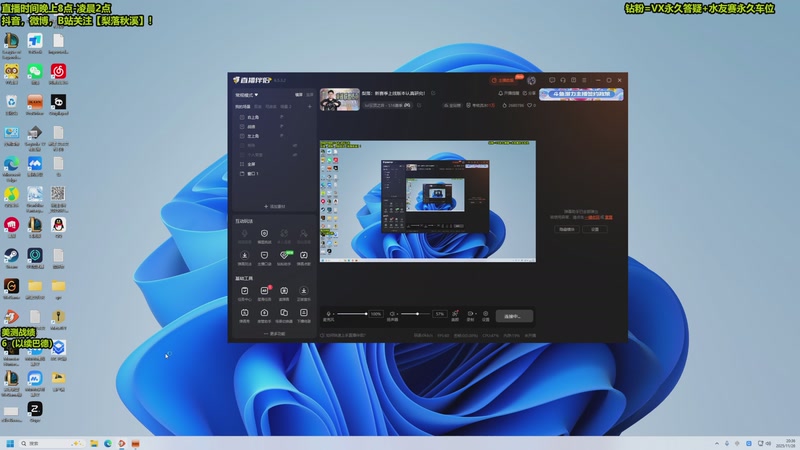Open the task center calendar icon
800x450 pixels.
click(x=244, y=291)
